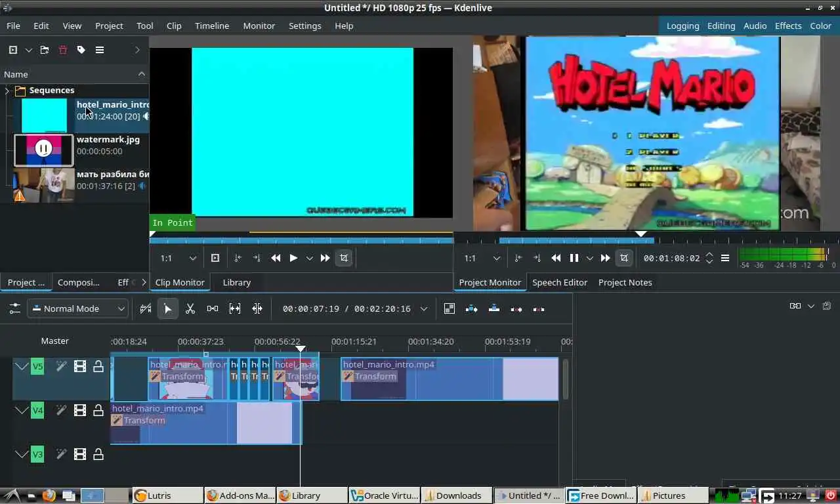Open the File menu
The image size is (840, 504).
(x=13, y=26)
